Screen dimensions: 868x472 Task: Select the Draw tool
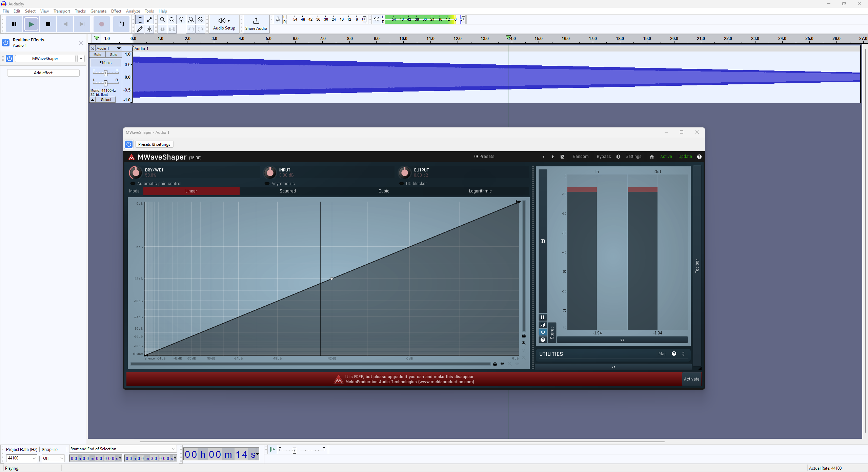click(140, 29)
